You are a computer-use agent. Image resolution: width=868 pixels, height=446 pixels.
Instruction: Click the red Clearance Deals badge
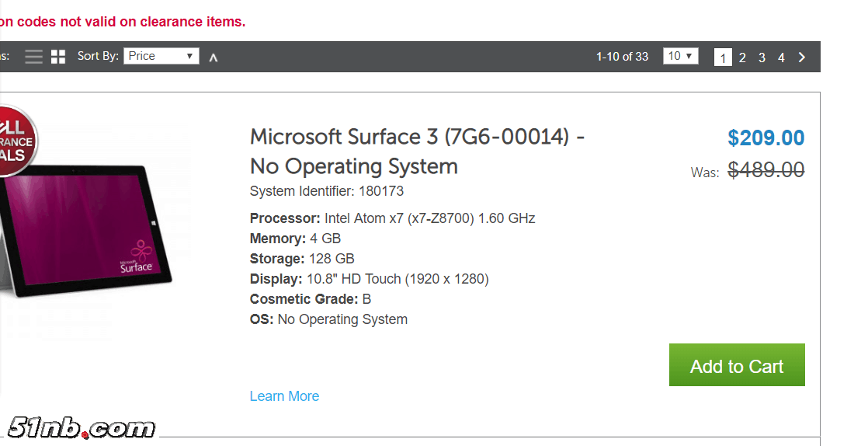coord(16,142)
